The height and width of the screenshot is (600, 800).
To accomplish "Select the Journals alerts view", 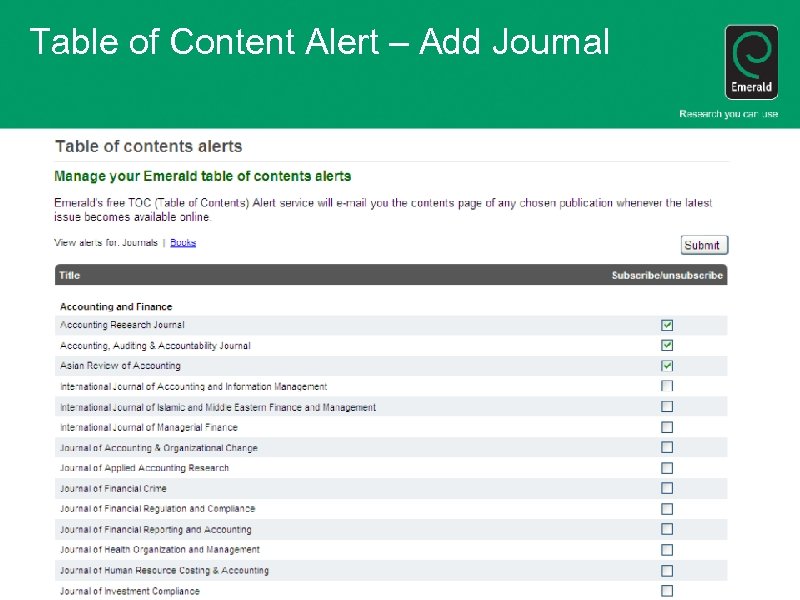I will [138, 241].
